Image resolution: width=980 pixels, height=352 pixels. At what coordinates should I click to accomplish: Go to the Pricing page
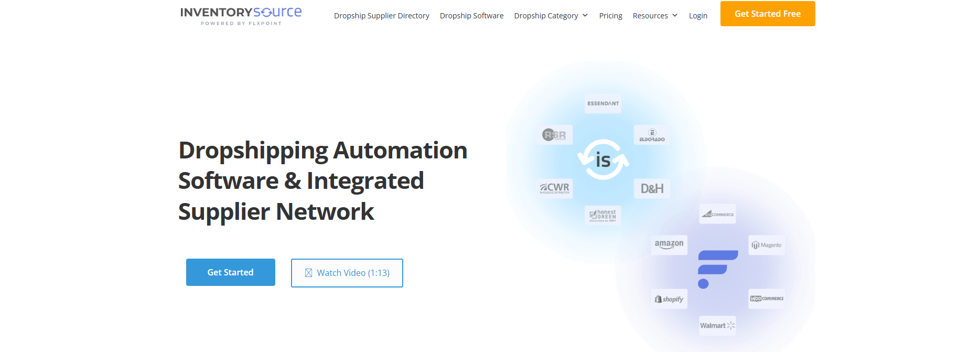610,16
